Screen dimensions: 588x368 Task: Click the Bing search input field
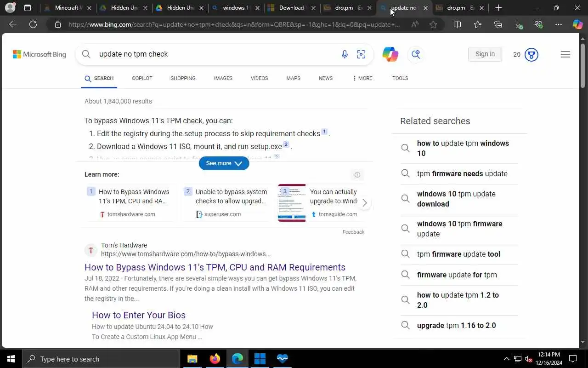[x=216, y=54]
